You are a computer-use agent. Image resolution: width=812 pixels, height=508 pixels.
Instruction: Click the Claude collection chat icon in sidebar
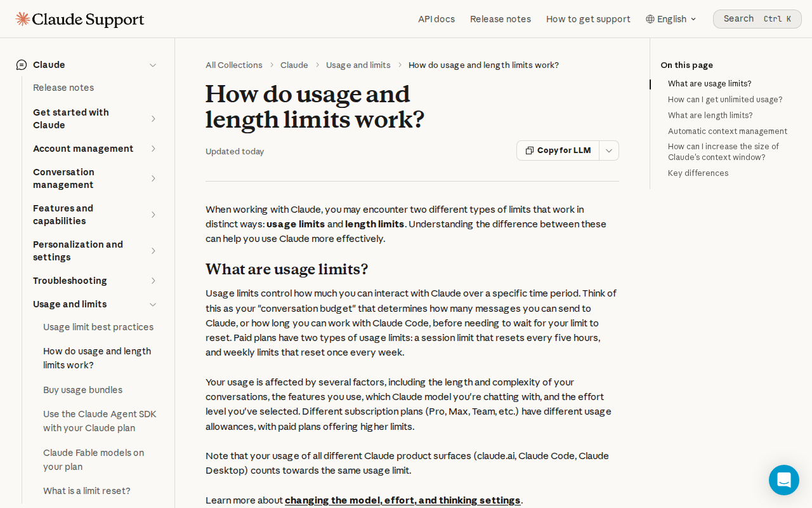(x=22, y=65)
